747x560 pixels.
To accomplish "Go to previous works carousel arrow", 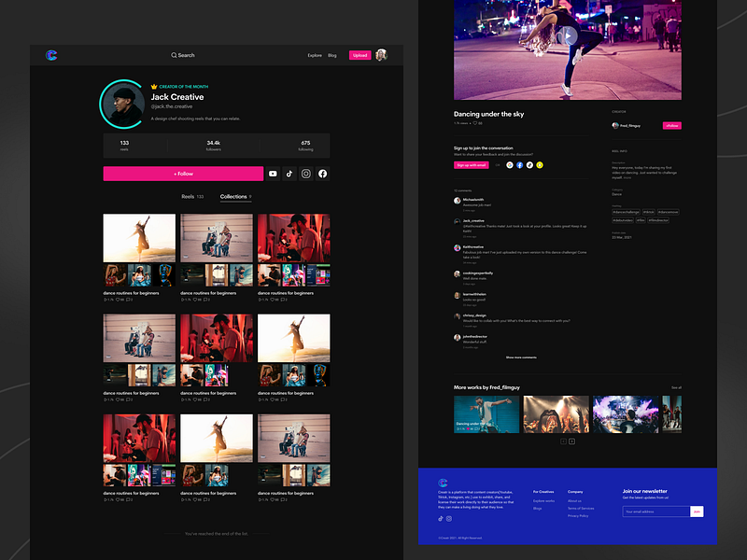I will point(564,441).
